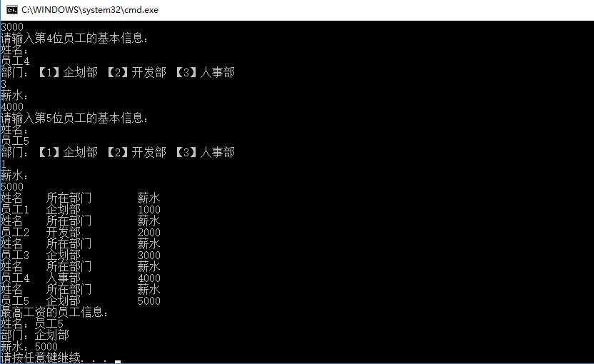Click the window title C:\WINDOWS\system32\cmd.exe
The width and height of the screenshot is (594, 364).
click(90, 10)
